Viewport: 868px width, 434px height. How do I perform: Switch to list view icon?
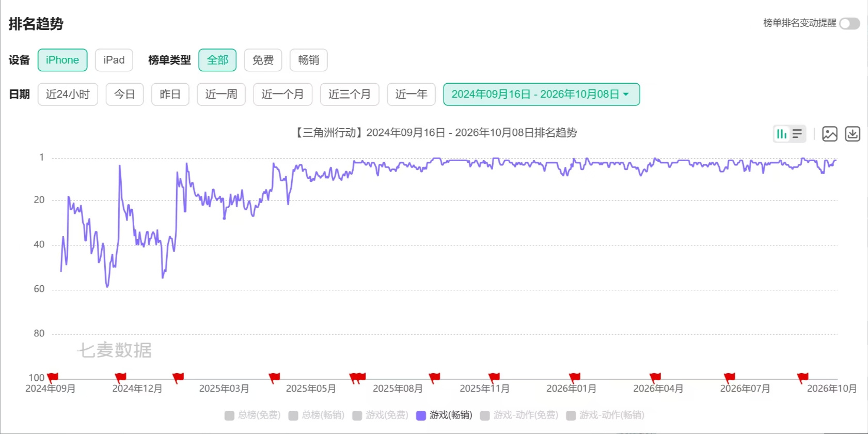click(x=797, y=134)
